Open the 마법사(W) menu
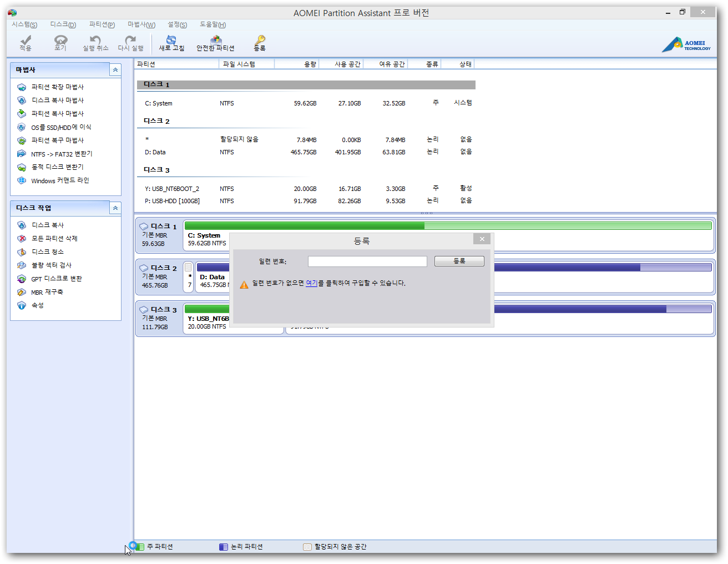 pos(141,24)
